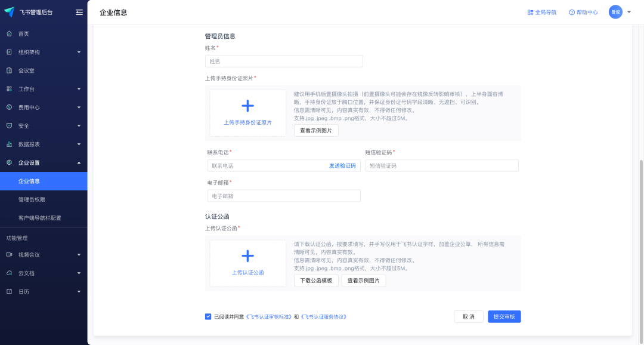
Task: Expand the 安全 menu arrow
Action: [79, 126]
